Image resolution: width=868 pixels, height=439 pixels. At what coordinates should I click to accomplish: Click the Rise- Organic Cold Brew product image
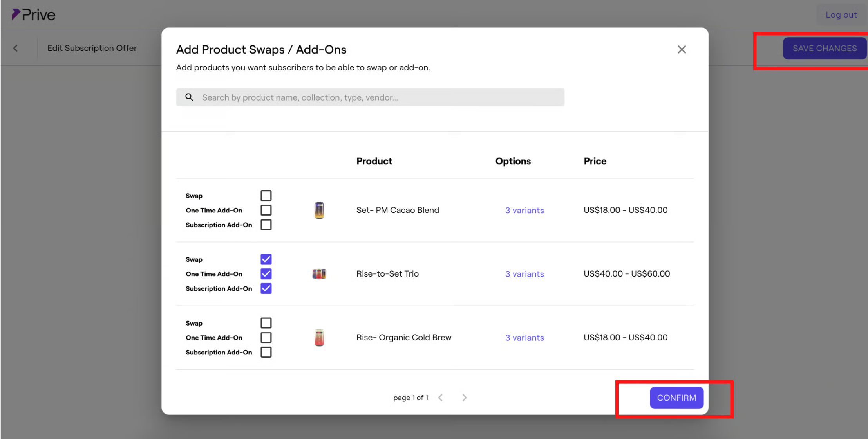pyautogui.click(x=319, y=338)
